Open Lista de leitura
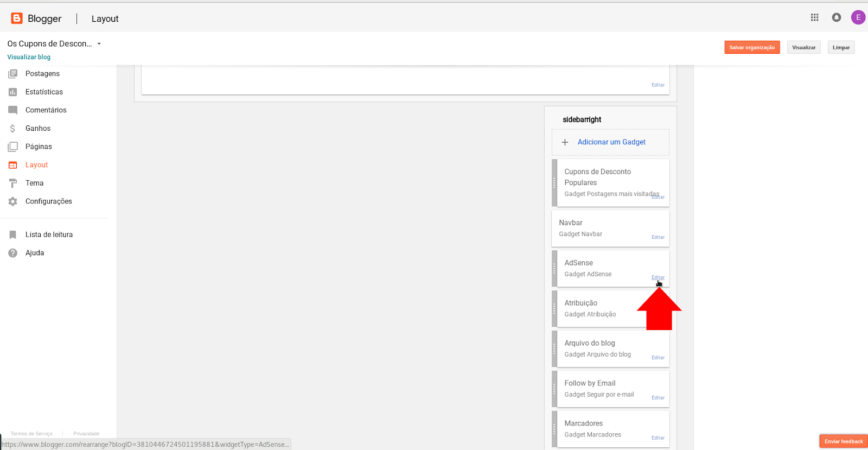This screenshot has height=450, width=868. 49,235
